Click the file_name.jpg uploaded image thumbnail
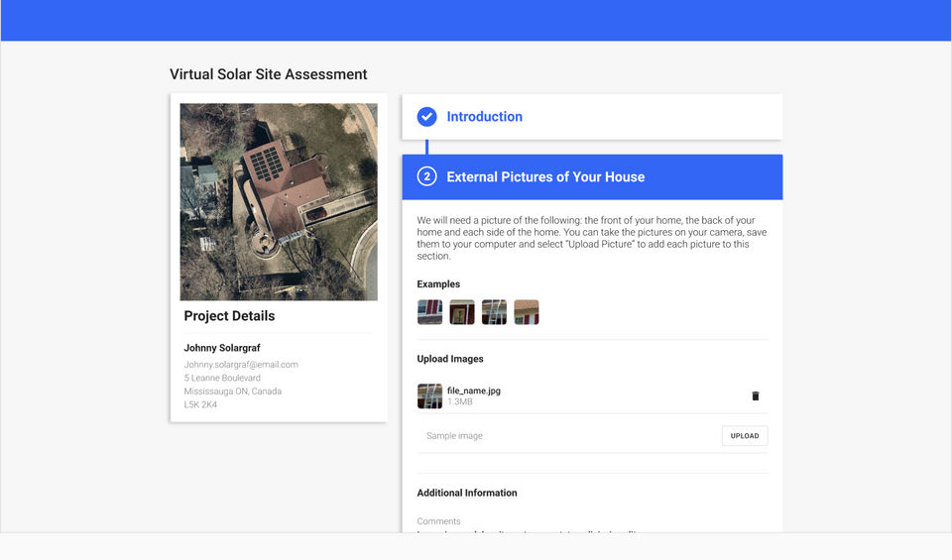952x560 pixels. point(429,396)
